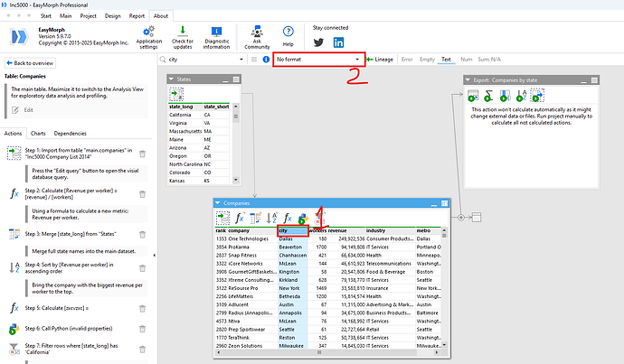The height and width of the screenshot is (364, 624).
Task: Collapse the Companies table with its triangle
Action: pyautogui.click(x=218, y=202)
